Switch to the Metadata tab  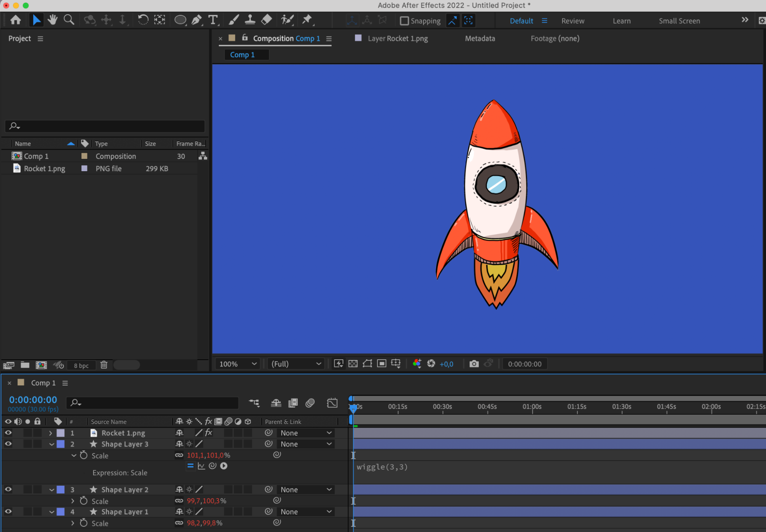coord(480,38)
